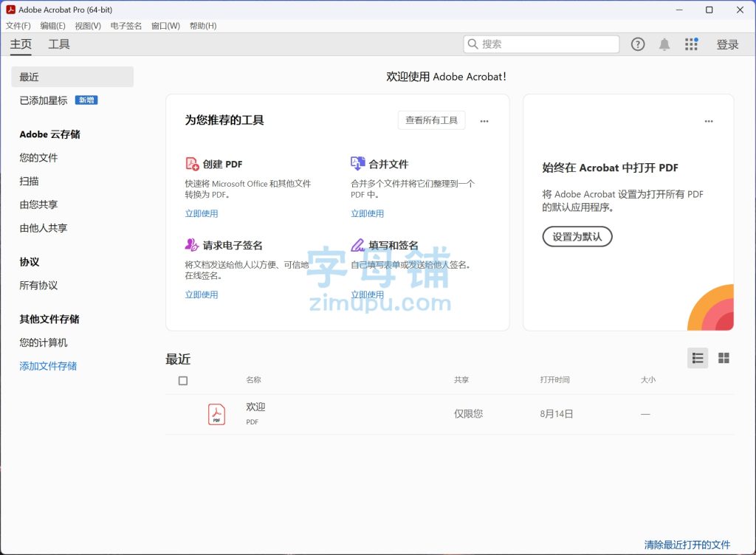This screenshot has height=555, width=756.
Task: Open 所有协议 in the sidebar
Action: [x=38, y=285]
